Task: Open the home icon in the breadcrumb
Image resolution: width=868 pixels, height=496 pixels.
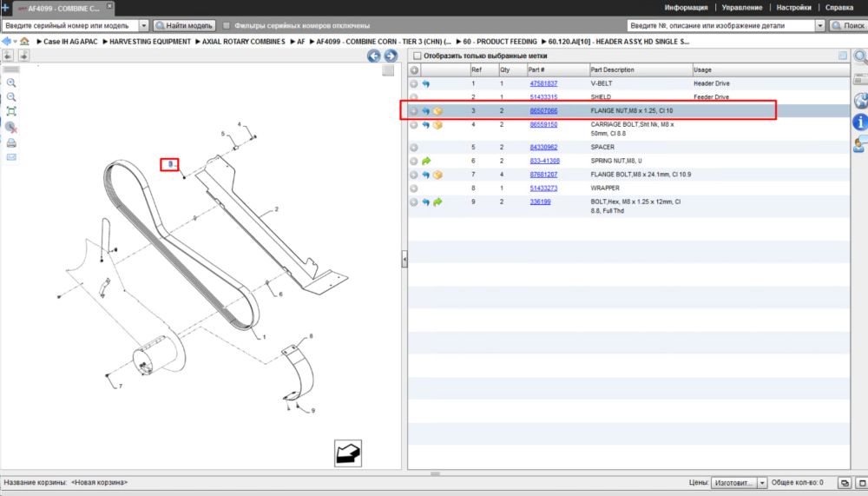Action: tap(24, 41)
